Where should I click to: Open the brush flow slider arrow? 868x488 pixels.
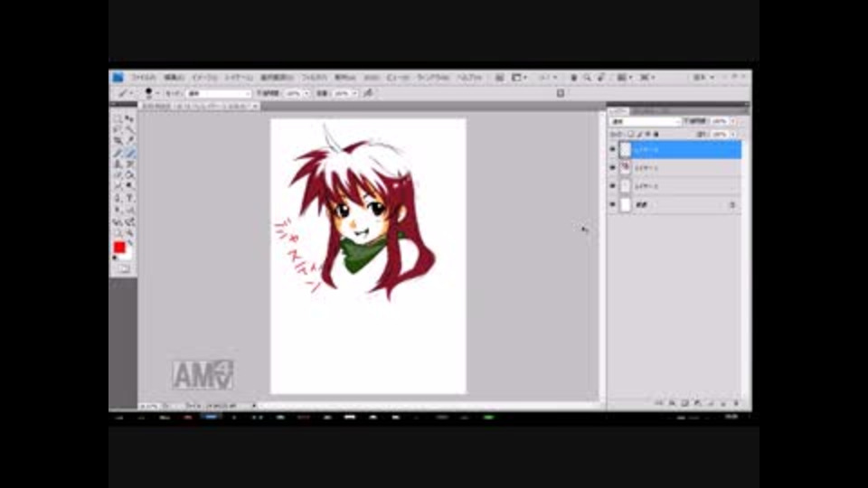coord(354,93)
